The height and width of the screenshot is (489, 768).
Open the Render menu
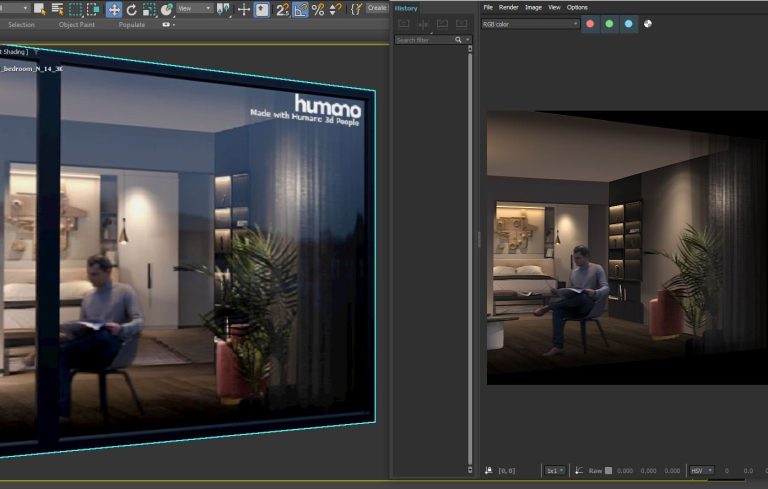pyautogui.click(x=508, y=7)
